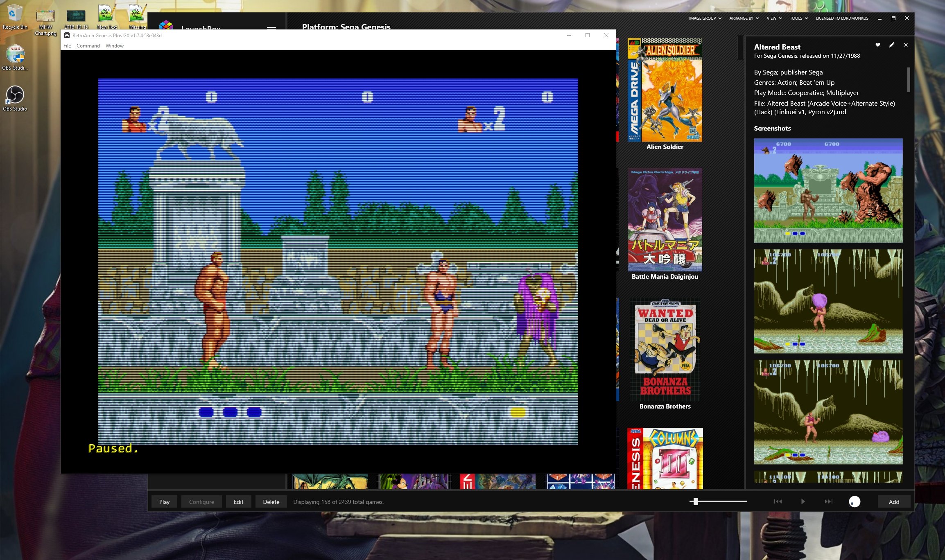Skip to next track in LaunchBox
Screen dimensions: 945x560
828,501
